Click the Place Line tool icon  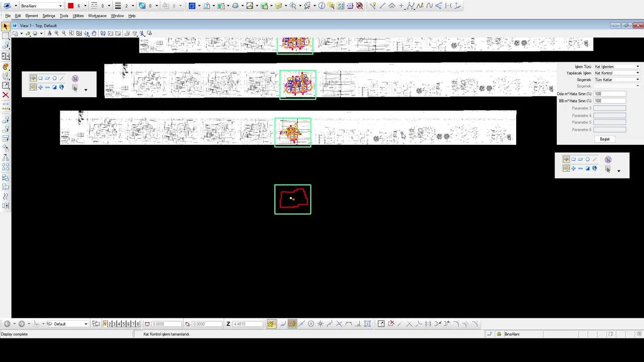pyautogui.click(x=382, y=6)
